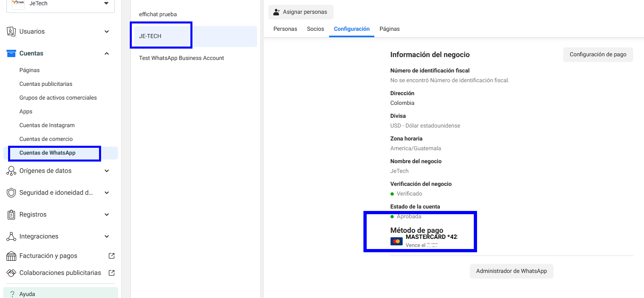Open Configuración de pago

click(x=598, y=54)
